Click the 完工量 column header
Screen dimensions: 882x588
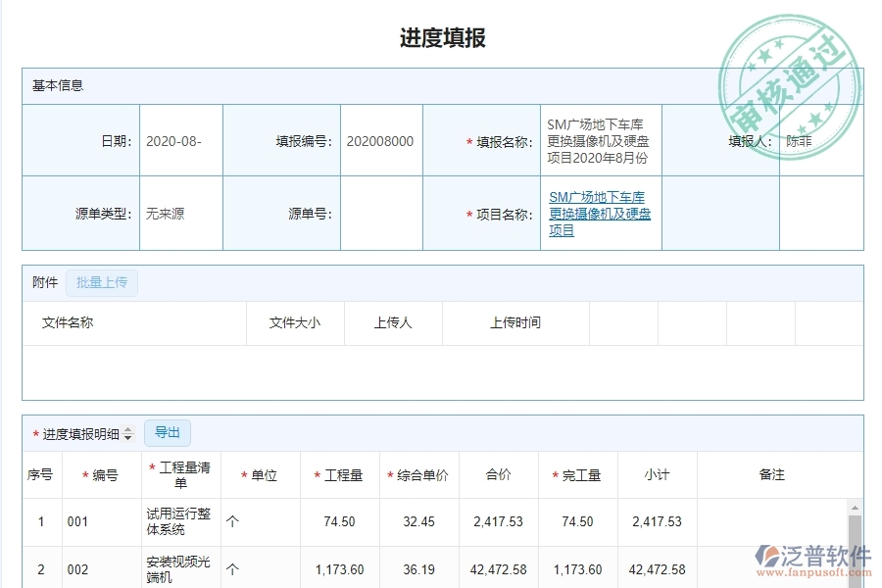pyautogui.click(x=577, y=474)
